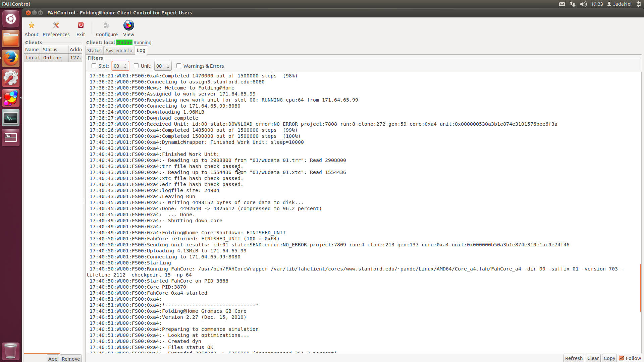Open Preferences tools icon
Screen dimensions: 644x362
point(56,25)
